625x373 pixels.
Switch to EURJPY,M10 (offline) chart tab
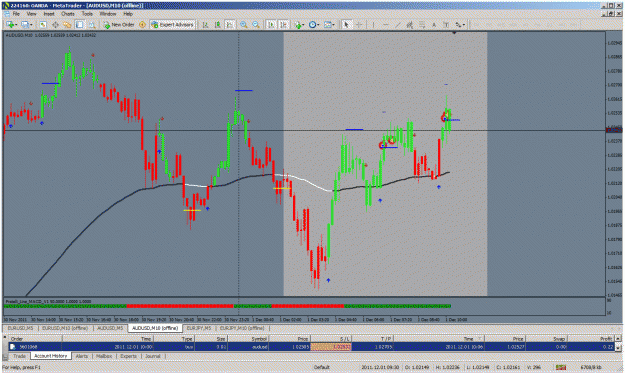(242, 328)
